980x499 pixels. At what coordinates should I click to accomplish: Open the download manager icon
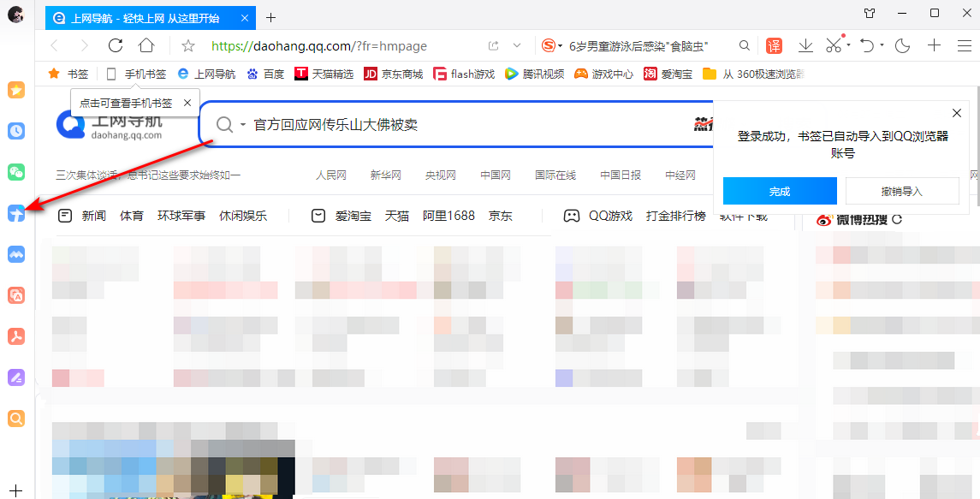pos(805,45)
